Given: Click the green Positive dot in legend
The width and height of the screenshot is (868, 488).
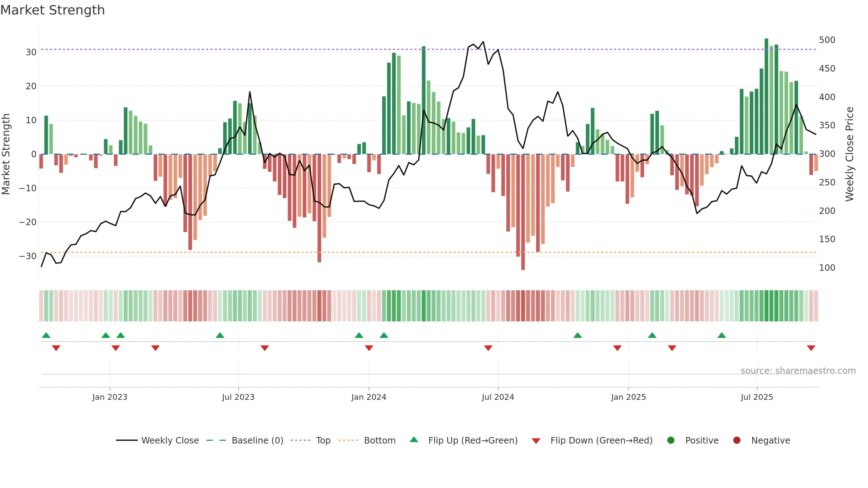Looking at the screenshot, I should click(x=671, y=440).
